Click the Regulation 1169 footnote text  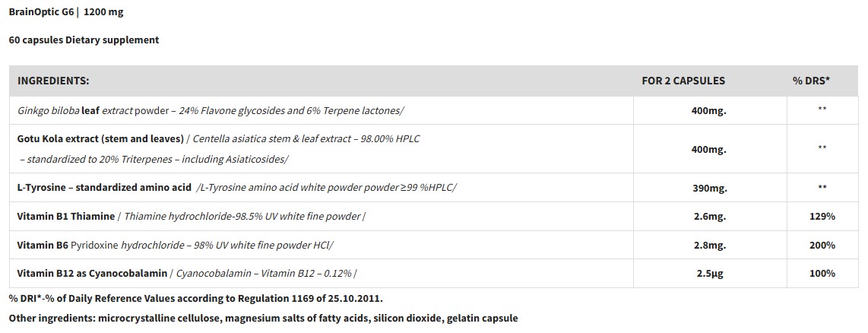point(196,298)
